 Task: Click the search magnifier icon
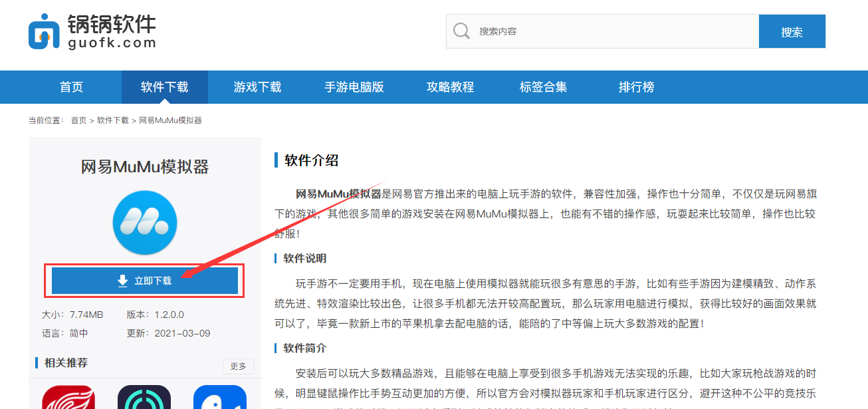pos(461,31)
